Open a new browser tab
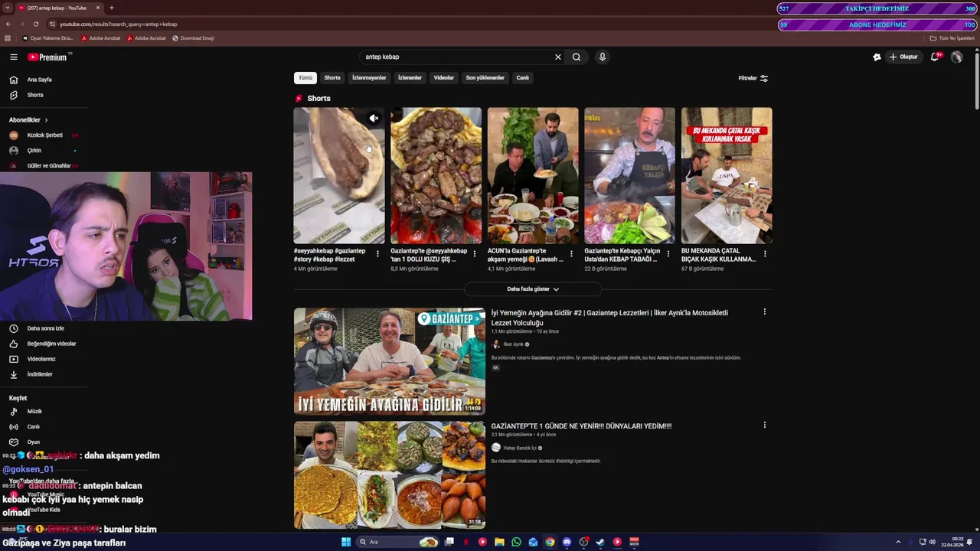The width and height of the screenshot is (980, 551). (x=112, y=8)
